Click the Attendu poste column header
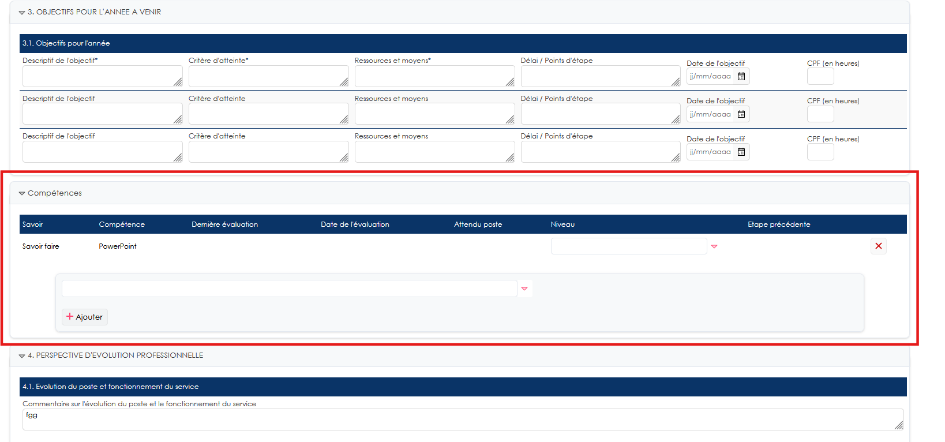The height and width of the screenshot is (442, 945). coord(478,224)
